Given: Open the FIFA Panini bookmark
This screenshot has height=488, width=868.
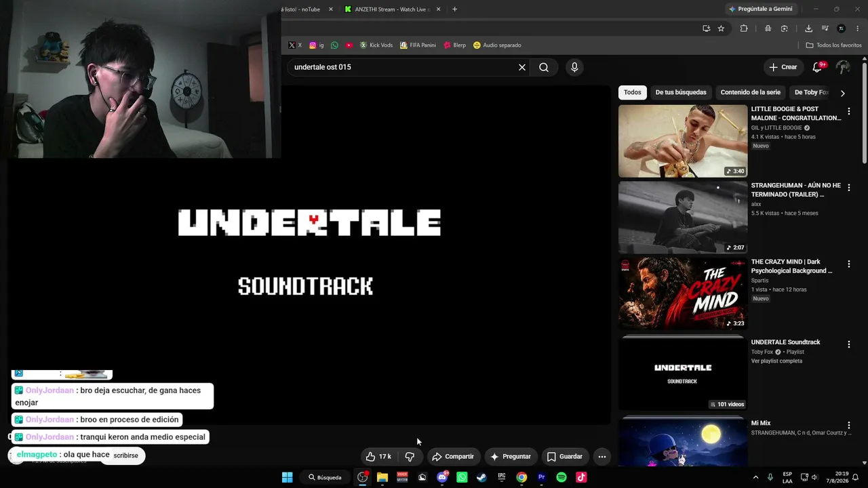Looking at the screenshot, I should tap(418, 45).
